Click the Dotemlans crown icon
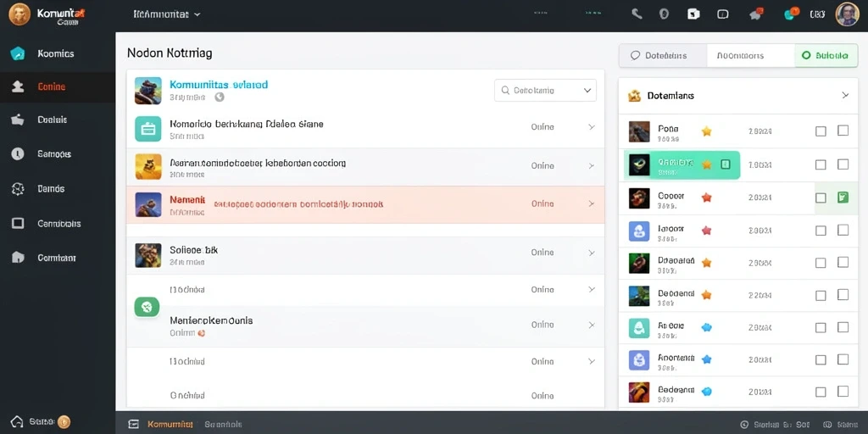 tap(634, 96)
